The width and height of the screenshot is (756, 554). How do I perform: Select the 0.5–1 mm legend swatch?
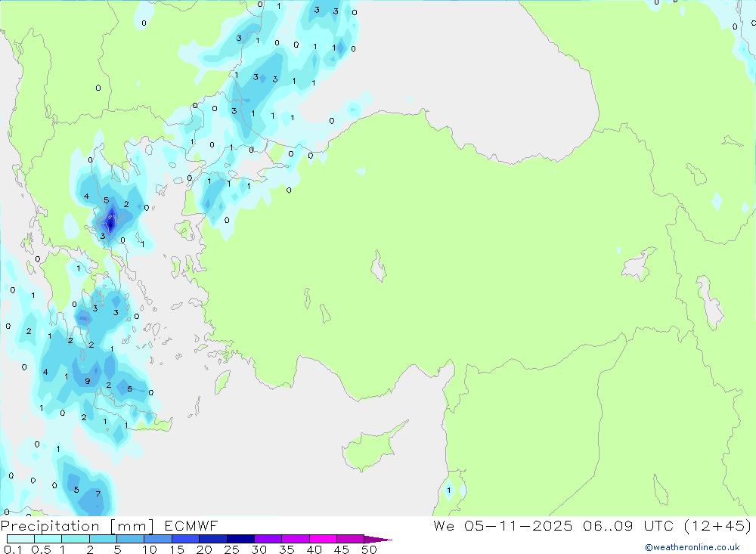tap(48, 539)
